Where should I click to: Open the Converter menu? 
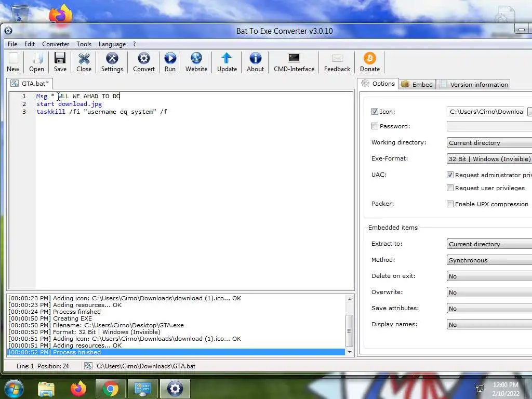(56, 44)
